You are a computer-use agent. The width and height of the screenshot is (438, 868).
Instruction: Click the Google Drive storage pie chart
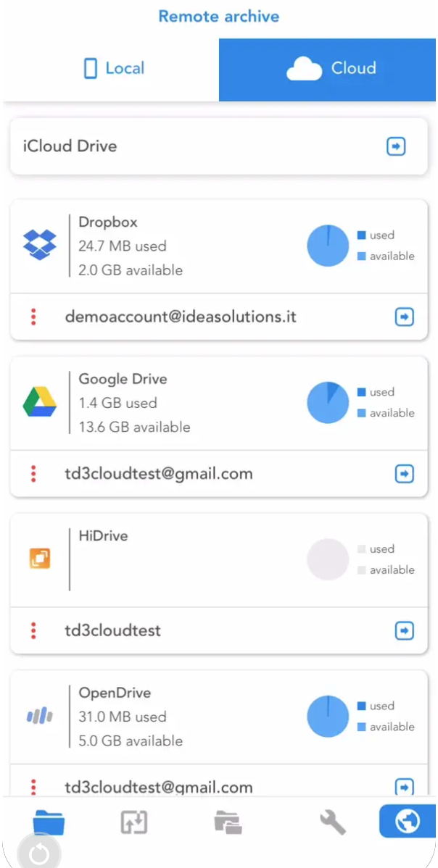click(328, 403)
